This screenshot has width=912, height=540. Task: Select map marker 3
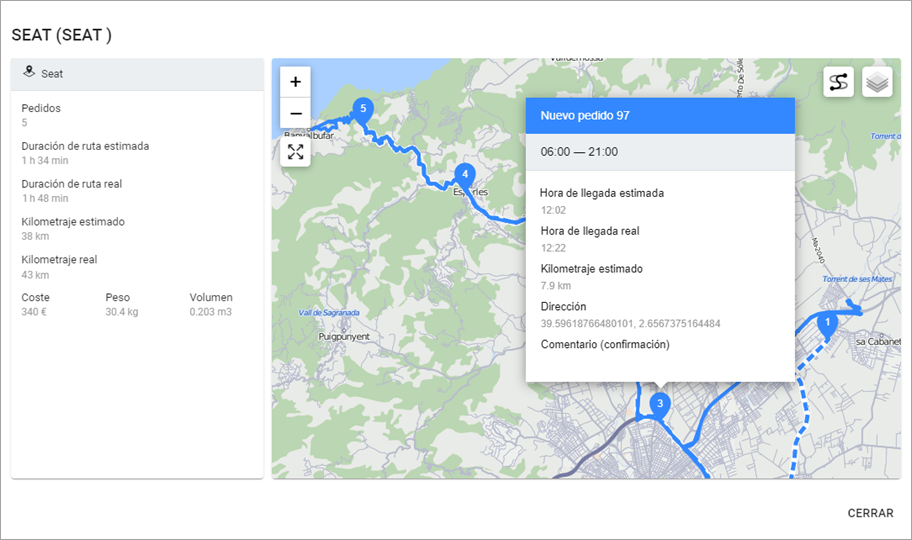(x=660, y=406)
